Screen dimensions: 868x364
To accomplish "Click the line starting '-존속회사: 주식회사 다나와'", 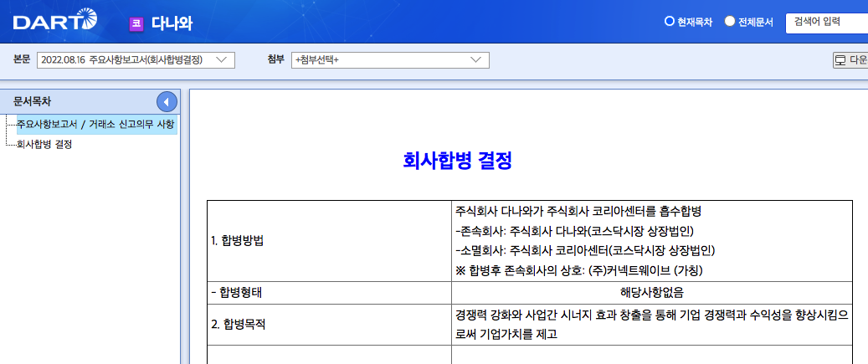I will click(x=574, y=231).
